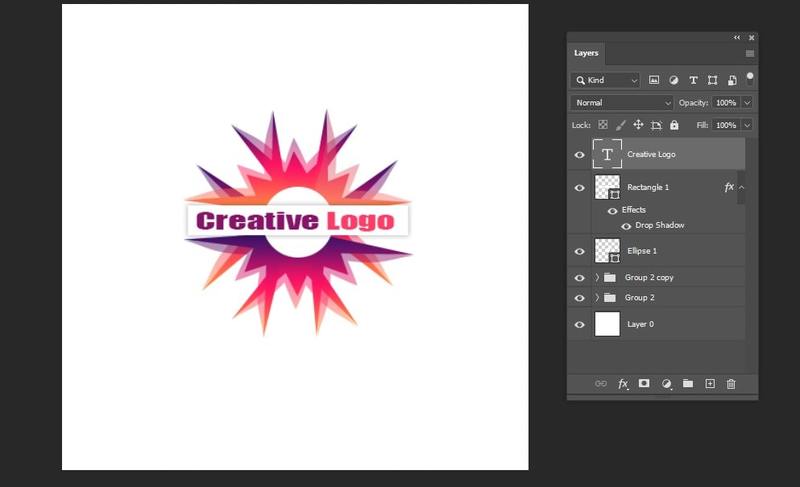This screenshot has height=487, width=800.
Task: Open the Opacity slider dropdown arrow
Action: (747, 103)
